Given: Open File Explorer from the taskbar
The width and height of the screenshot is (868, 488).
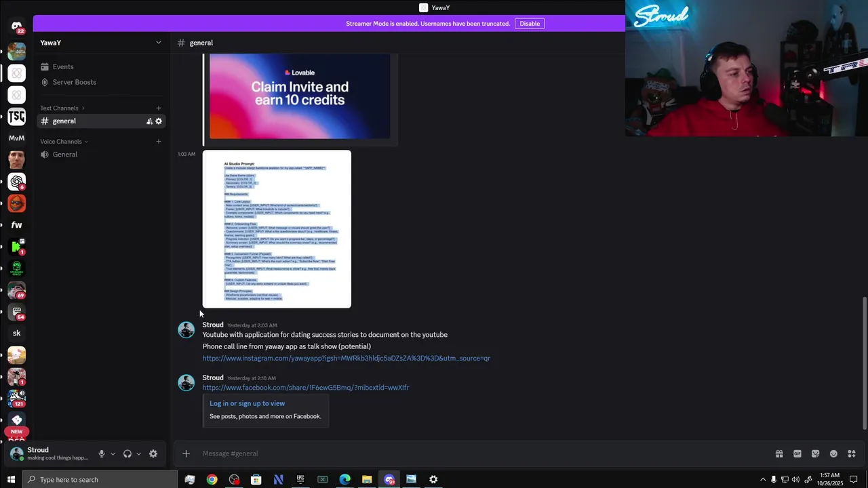Looking at the screenshot, I should (367, 480).
